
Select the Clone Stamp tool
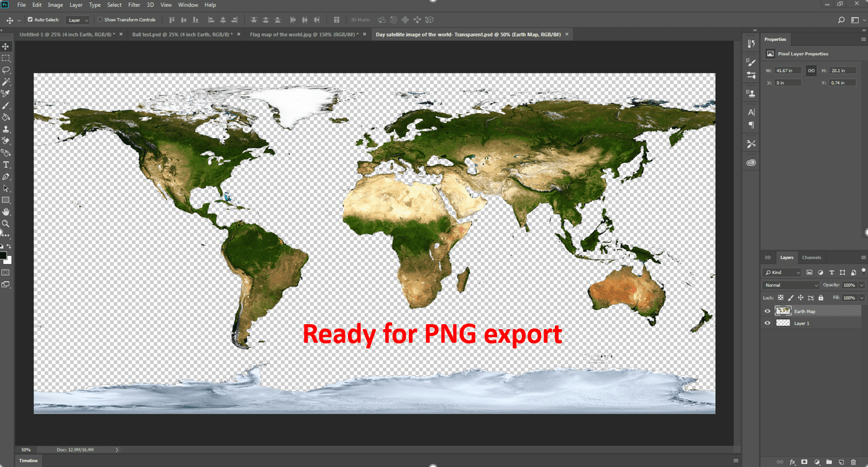pyautogui.click(x=6, y=129)
